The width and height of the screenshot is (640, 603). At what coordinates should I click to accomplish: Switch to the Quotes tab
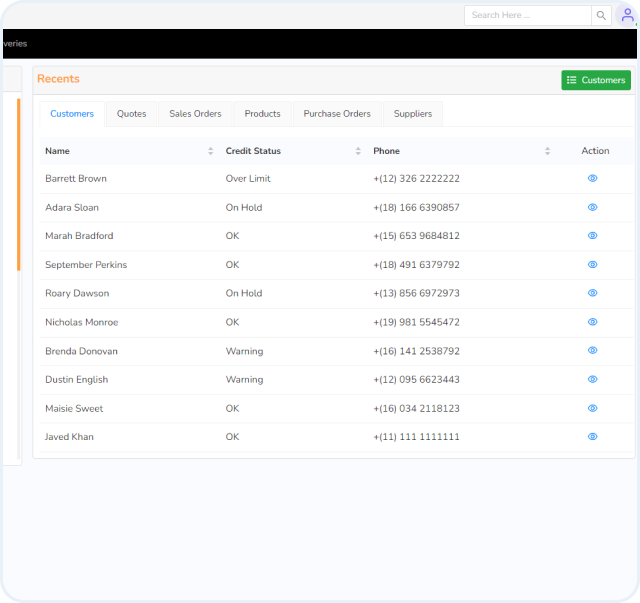[131, 114]
